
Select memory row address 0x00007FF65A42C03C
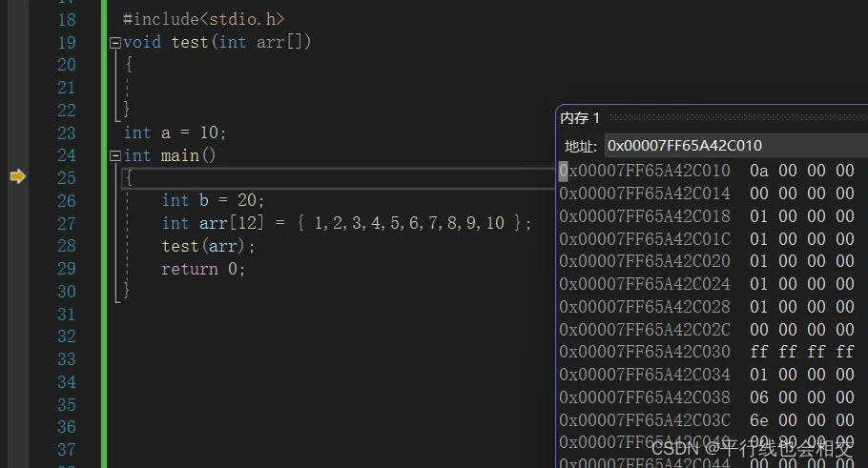click(x=645, y=420)
